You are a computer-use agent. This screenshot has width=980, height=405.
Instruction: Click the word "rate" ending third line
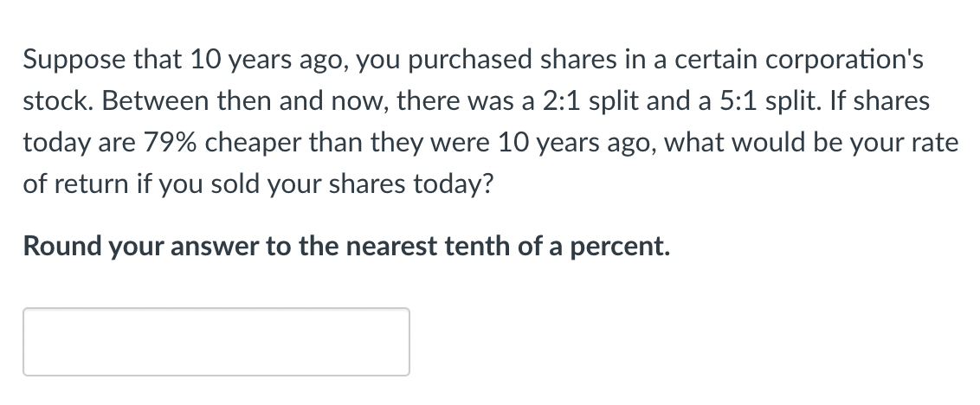click(x=938, y=143)
